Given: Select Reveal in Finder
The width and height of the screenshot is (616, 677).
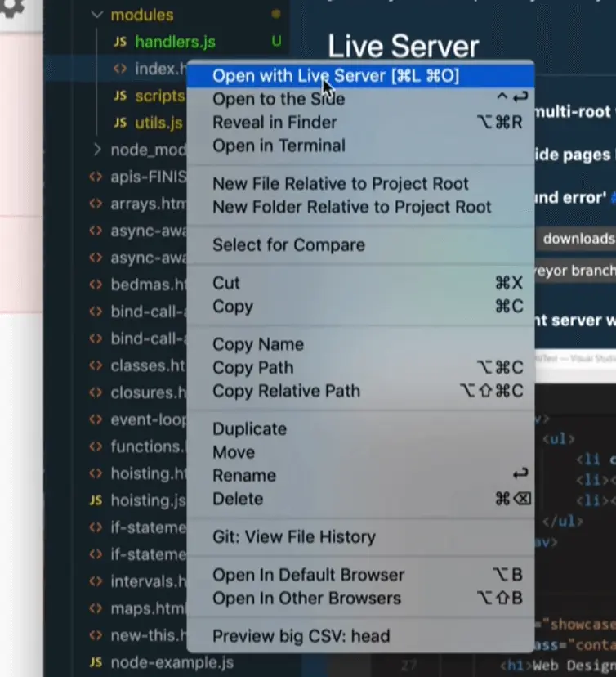Looking at the screenshot, I should [x=275, y=123].
